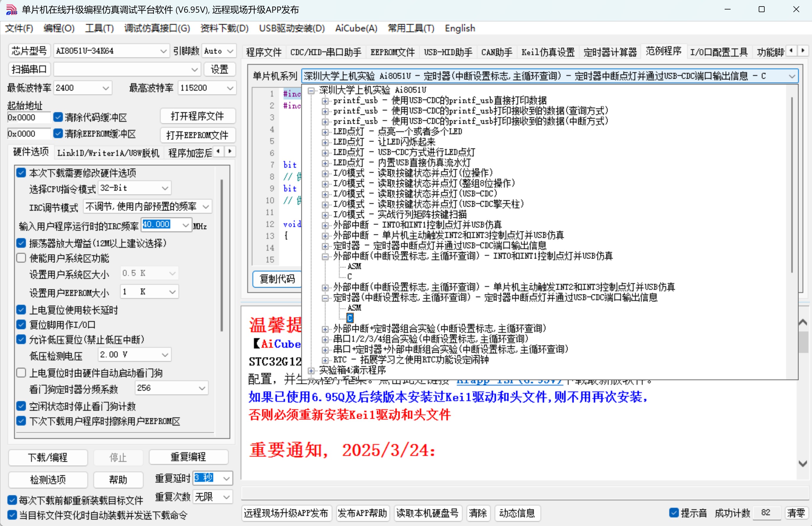Toggle 清除EEPROM缓冲区 checkbox
This screenshot has width=812, height=526.
click(x=58, y=133)
